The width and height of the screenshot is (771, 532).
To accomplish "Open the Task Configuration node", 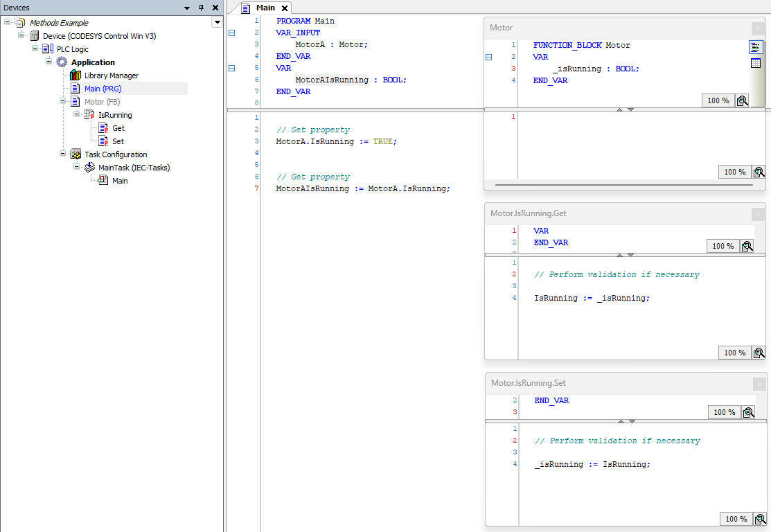I will coord(116,154).
